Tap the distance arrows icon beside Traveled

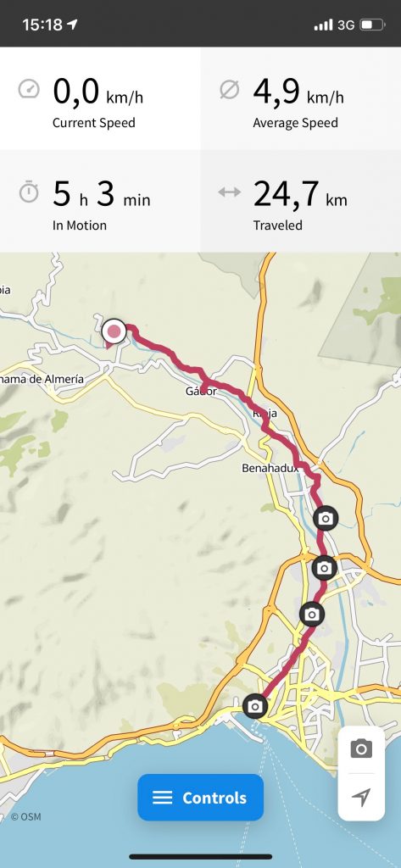[x=229, y=192]
